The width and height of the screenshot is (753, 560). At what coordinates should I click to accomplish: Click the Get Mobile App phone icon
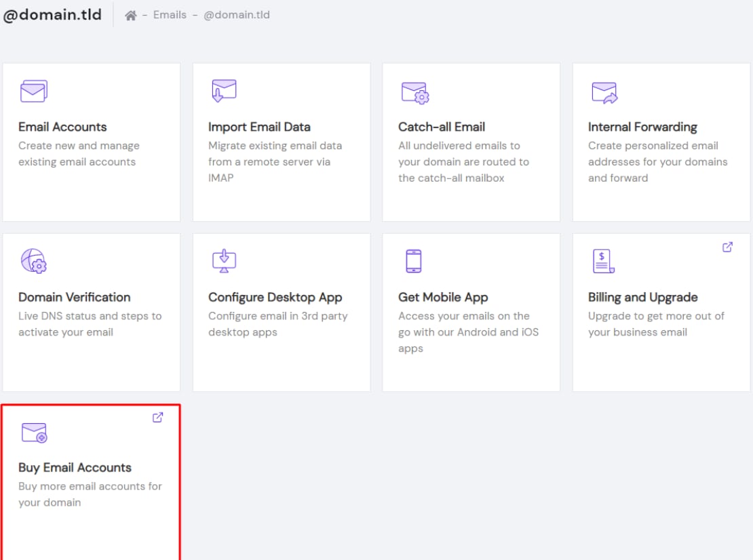[x=413, y=261]
